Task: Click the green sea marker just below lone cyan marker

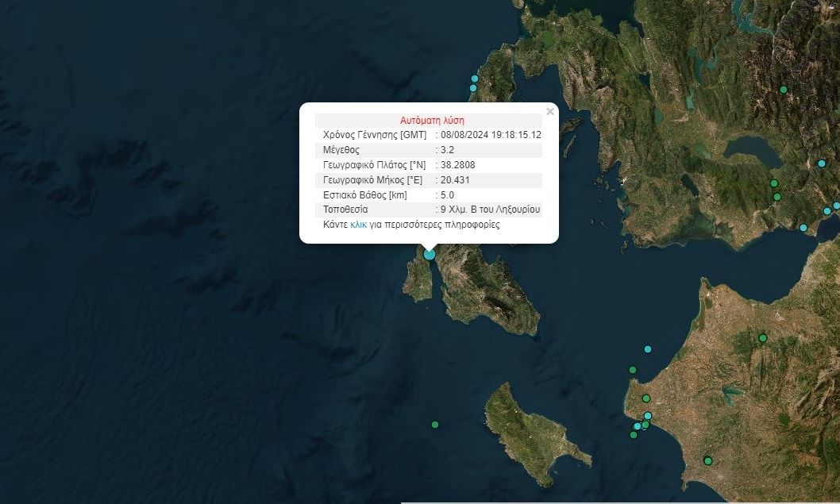Action: [x=633, y=370]
